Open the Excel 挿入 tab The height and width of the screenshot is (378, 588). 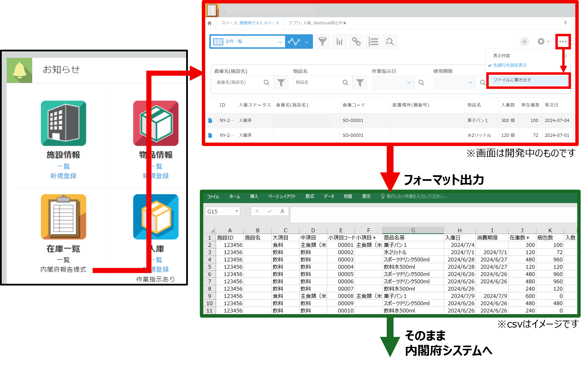click(x=254, y=197)
